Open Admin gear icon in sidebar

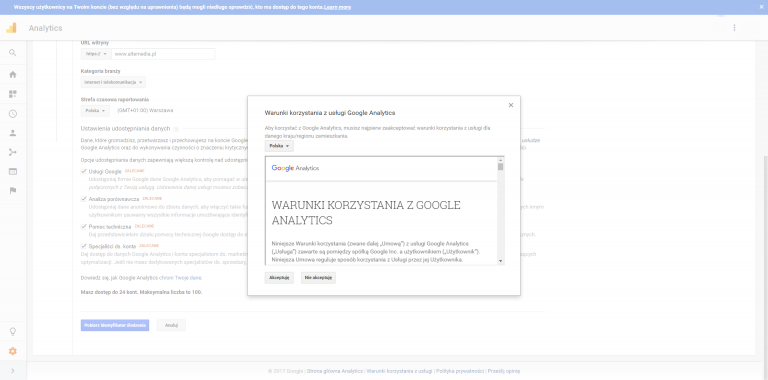tap(13, 351)
